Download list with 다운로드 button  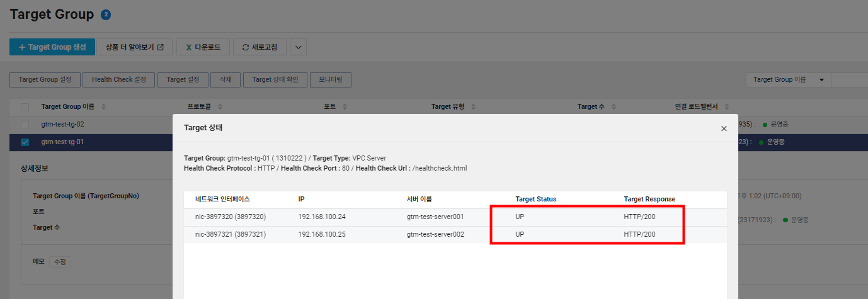(203, 47)
